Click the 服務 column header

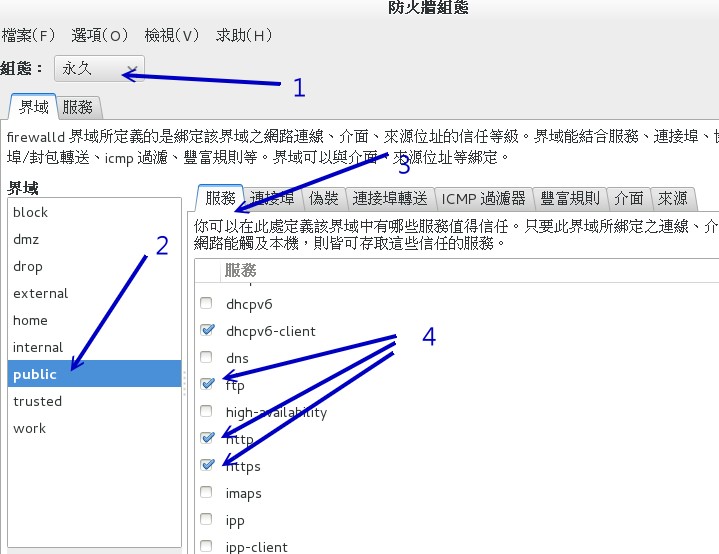(241, 270)
